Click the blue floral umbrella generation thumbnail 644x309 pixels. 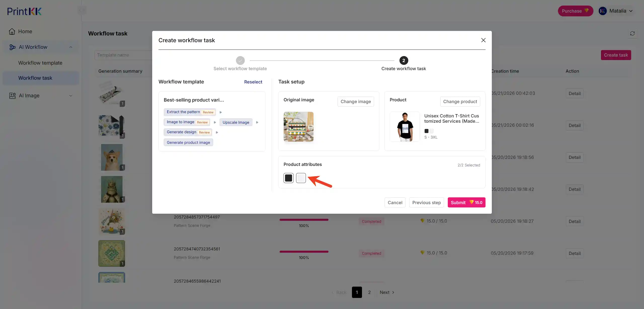[112, 125]
